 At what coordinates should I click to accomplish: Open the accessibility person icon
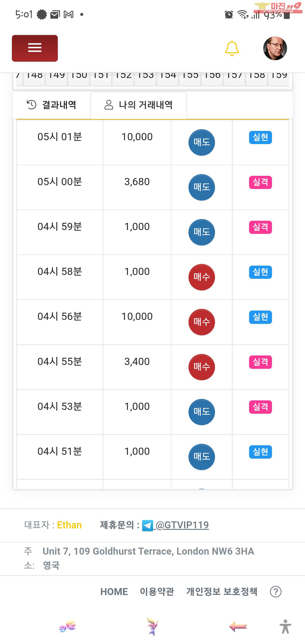(285, 626)
